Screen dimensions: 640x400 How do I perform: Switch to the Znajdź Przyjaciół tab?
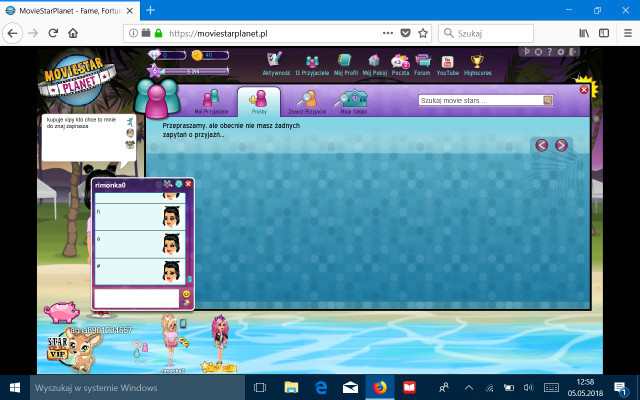307,100
